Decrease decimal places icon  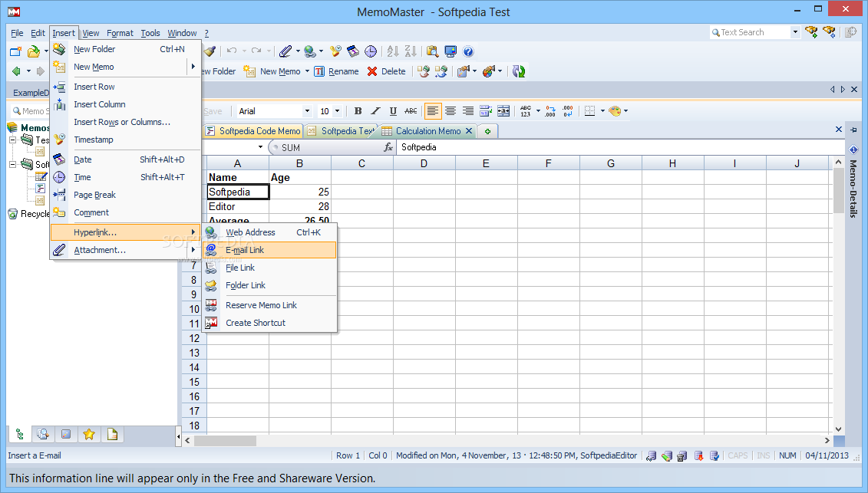(567, 111)
